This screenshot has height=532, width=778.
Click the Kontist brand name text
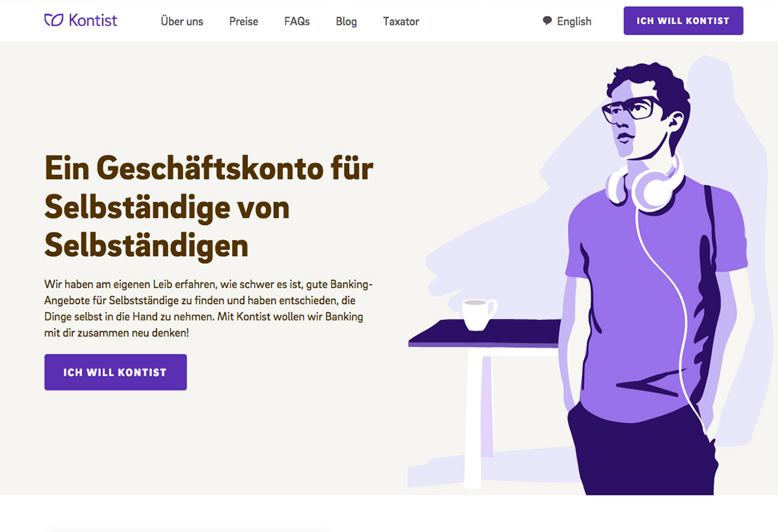[x=93, y=21]
